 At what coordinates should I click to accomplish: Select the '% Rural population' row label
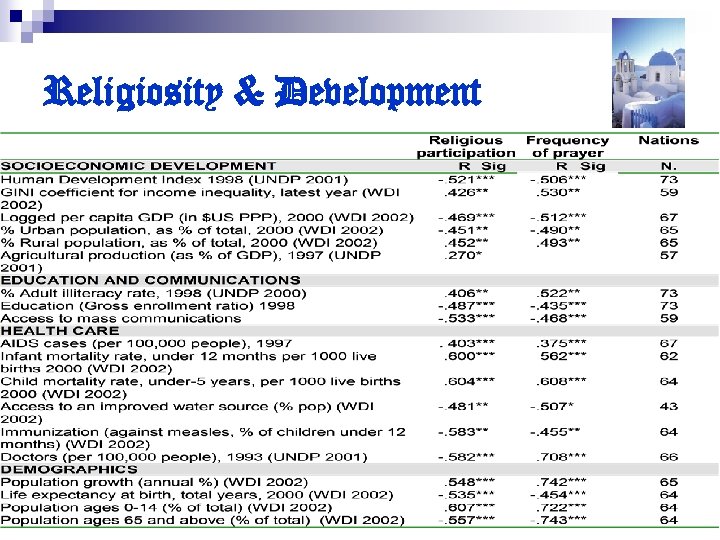[189, 243]
